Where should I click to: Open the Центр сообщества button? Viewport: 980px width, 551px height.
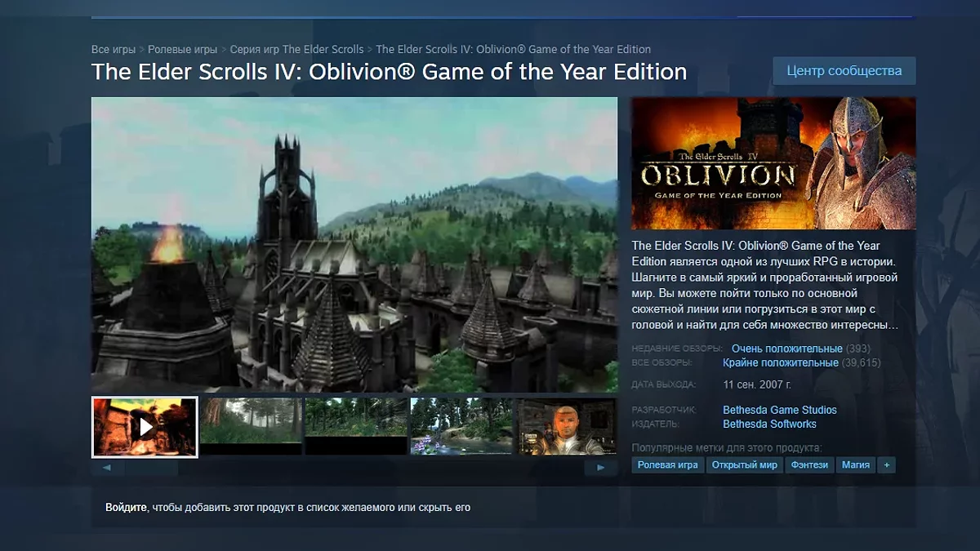tap(844, 71)
